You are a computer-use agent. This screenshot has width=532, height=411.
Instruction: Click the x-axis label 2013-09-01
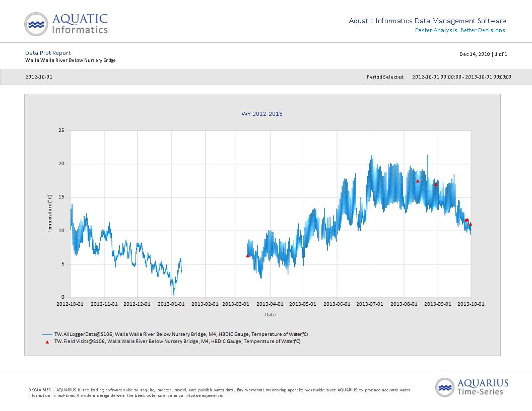point(438,304)
